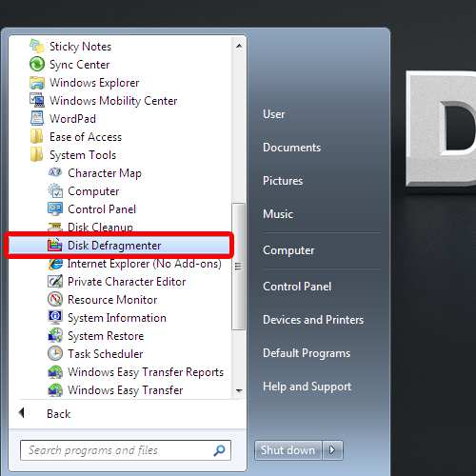Click the Search programs and files box
The image size is (476, 476).
[126, 450]
